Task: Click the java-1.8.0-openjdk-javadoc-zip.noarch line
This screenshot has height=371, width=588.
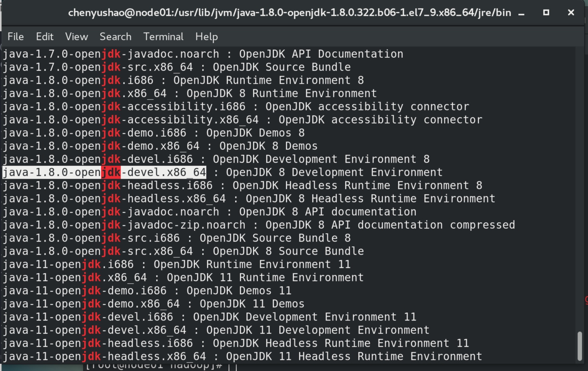Action: point(259,225)
